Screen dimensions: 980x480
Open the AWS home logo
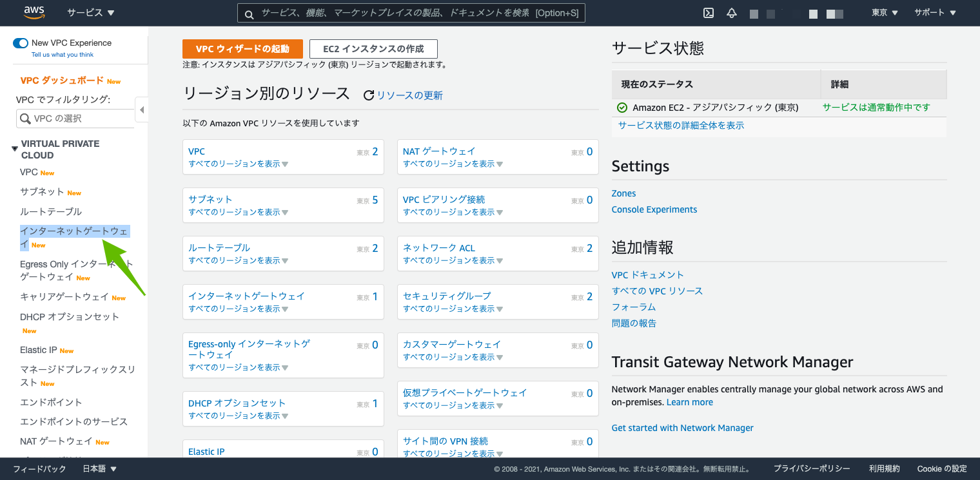pyautogui.click(x=34, y=12)
